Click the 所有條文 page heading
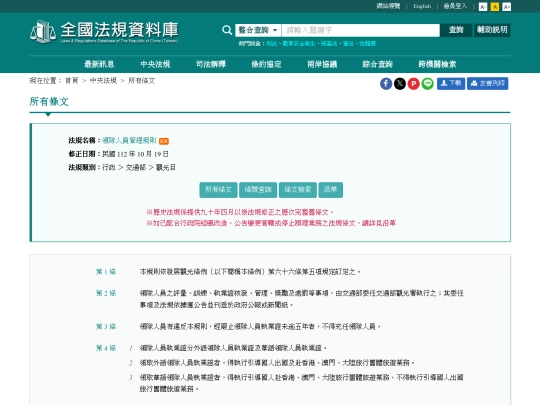The width and height of the screenshot is (540, 405). point(49,102)
